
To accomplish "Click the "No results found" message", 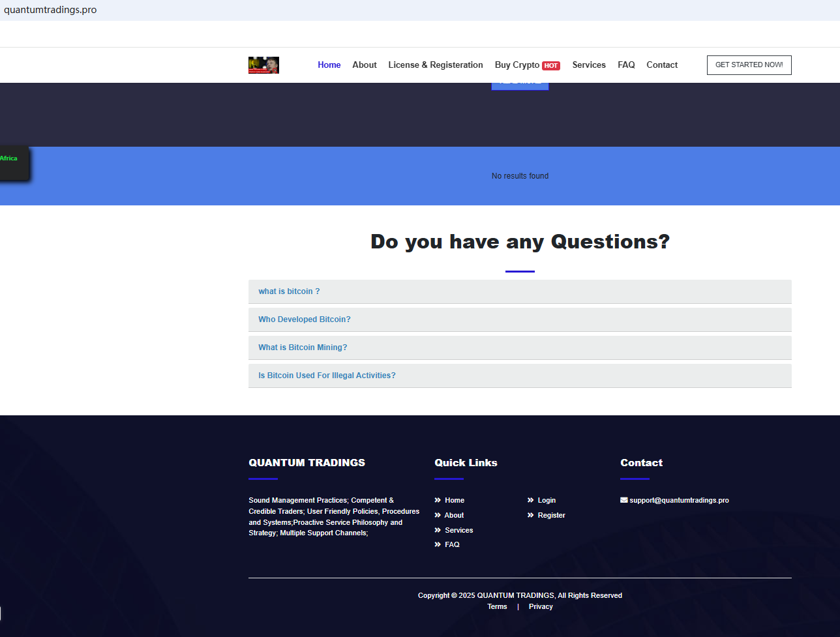I will click(520, 176).
